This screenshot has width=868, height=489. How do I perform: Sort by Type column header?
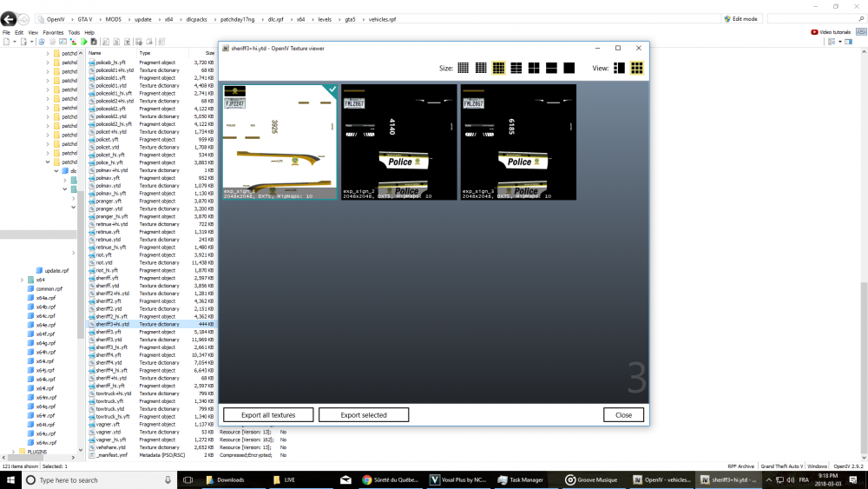pos(145,53)
